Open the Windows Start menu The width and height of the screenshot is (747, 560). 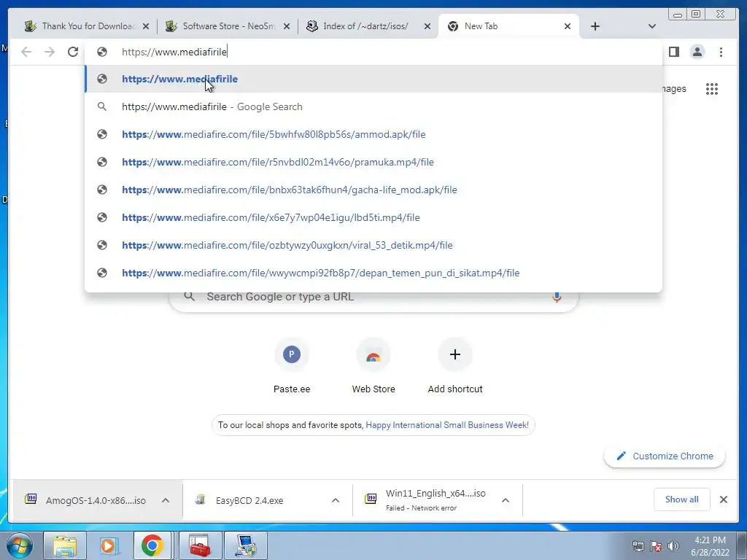pyautogui.click(x=19, y=545)
